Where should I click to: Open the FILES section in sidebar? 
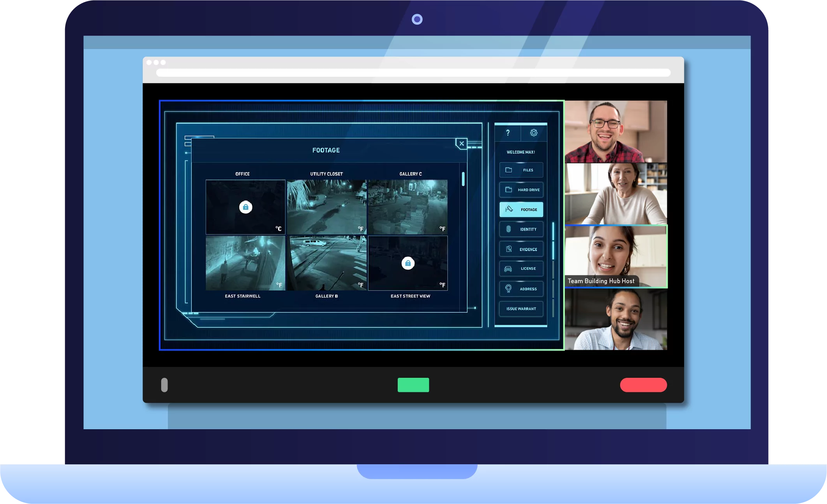tap(521, 169)
